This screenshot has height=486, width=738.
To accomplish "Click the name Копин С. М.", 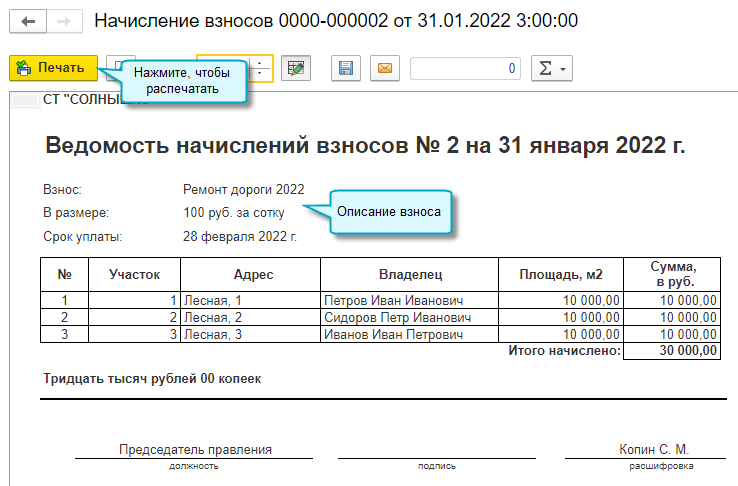I will pyautogui.click(x=654, y=449).
